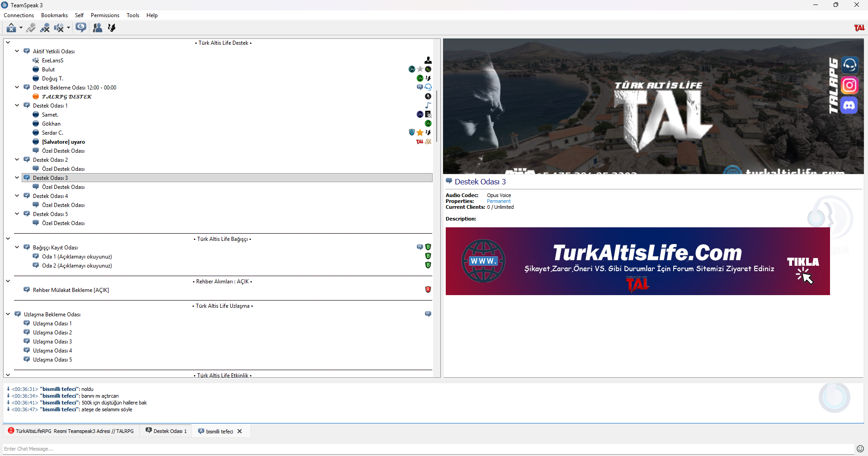Collapse the Aktif Yetkili Odası channel
The height and width of the screenshot is (456, 868).
17,51
